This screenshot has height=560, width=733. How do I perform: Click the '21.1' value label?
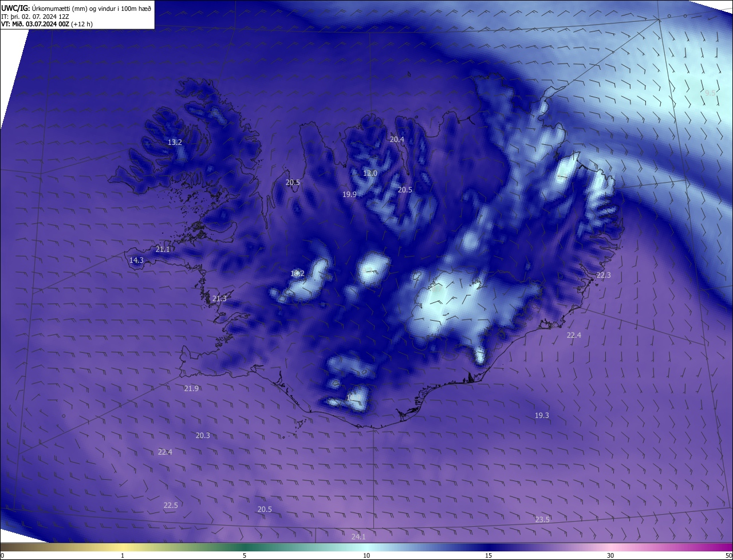pyautogui.click(x=163, y=249)
